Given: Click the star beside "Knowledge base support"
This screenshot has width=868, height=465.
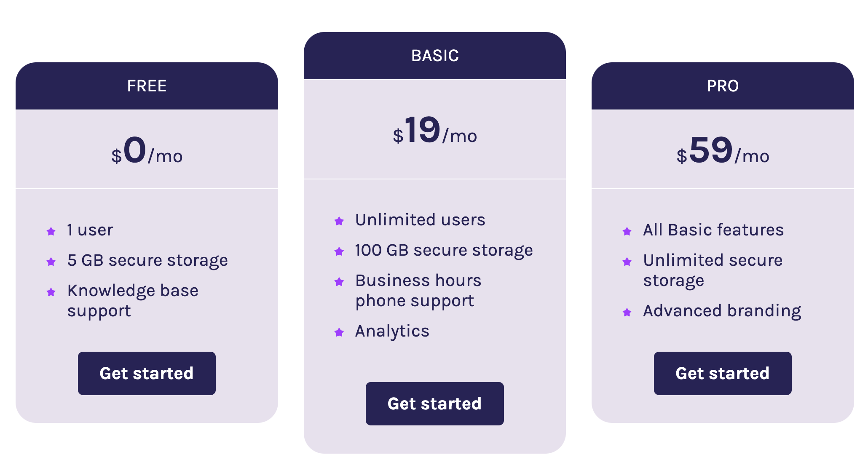Looking at the screenshot, I should pos(51,292).
